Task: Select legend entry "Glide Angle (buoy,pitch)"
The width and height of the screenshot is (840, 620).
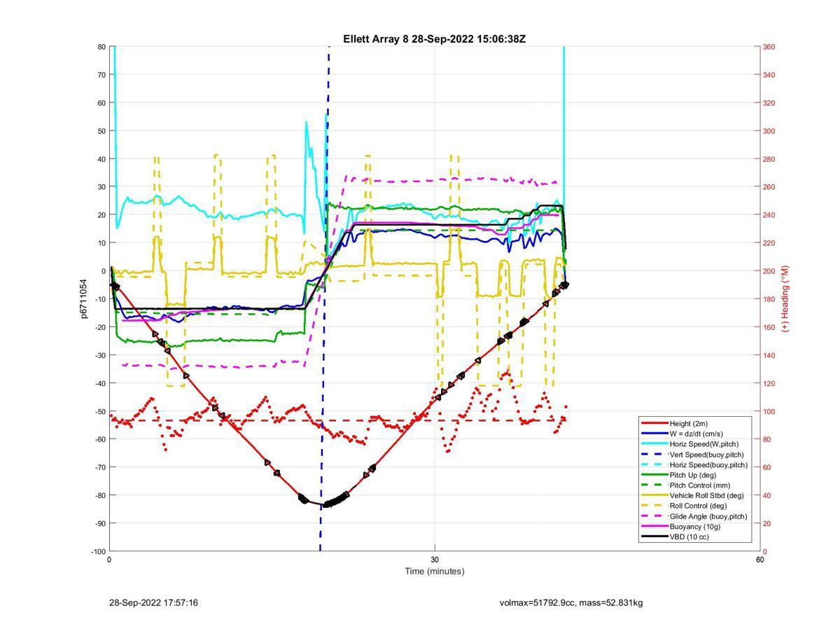Action: point(708,516)
